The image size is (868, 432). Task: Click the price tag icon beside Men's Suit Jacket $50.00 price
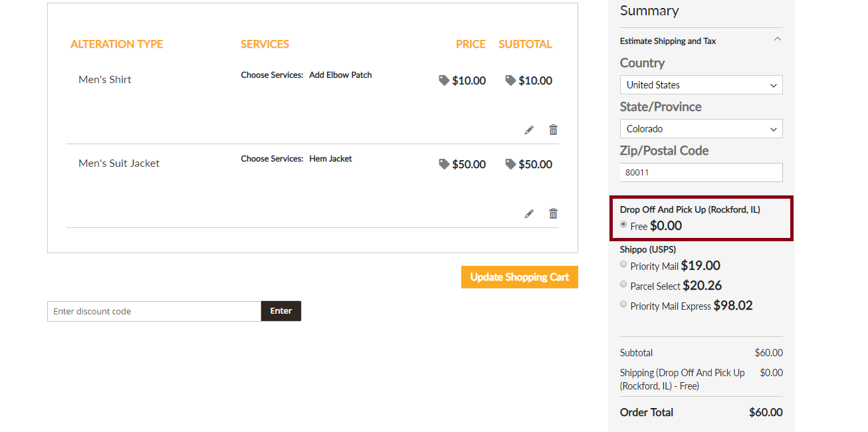(444, 164)
